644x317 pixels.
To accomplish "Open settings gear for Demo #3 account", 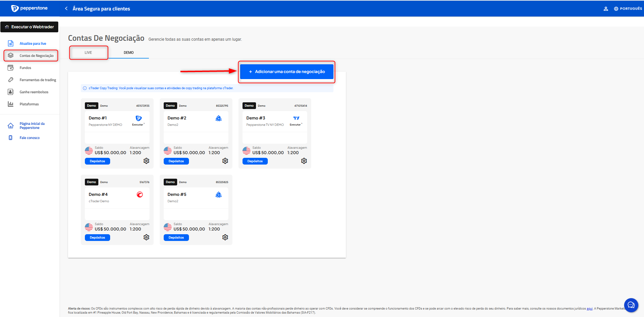I will (x=304, y=161).
